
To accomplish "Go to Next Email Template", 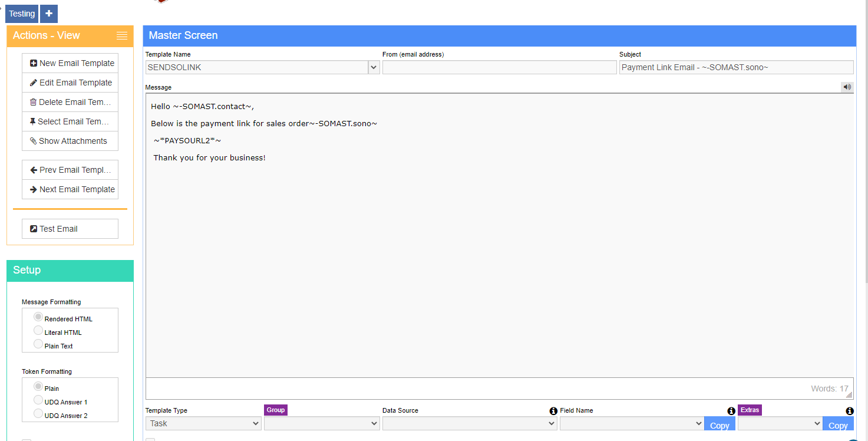I will tap(70, 189).
